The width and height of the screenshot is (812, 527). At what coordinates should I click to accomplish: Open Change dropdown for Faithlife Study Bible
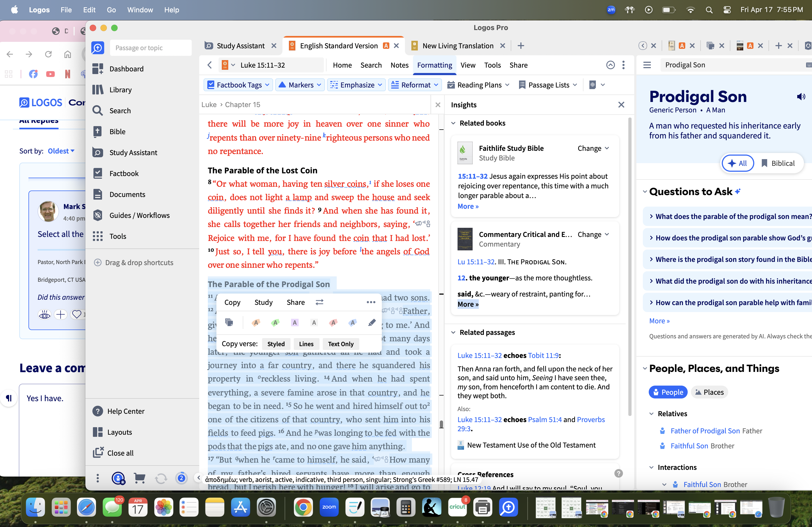pos(593,148)
